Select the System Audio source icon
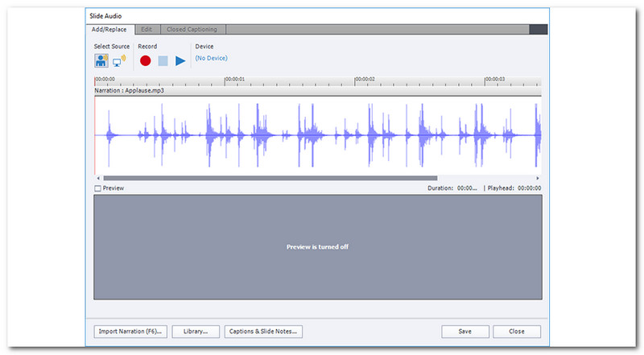The width and height of the screenshot is (644, 355). coord(119,60)
